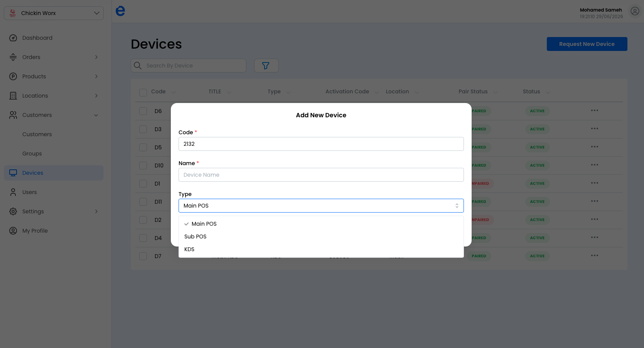Click the Request New Device button
This screenshot has width=644, height=348.
587,44
